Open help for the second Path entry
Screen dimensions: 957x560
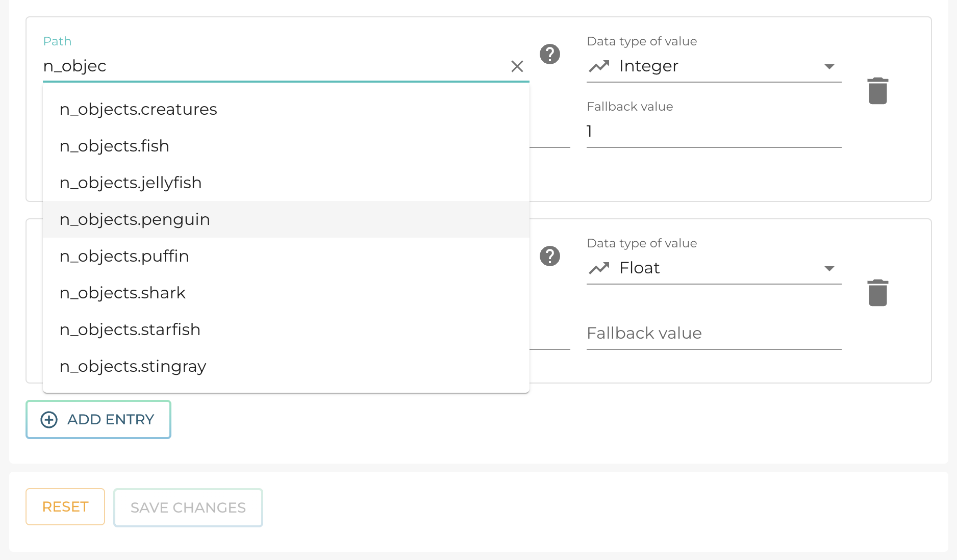pos(550,256)
